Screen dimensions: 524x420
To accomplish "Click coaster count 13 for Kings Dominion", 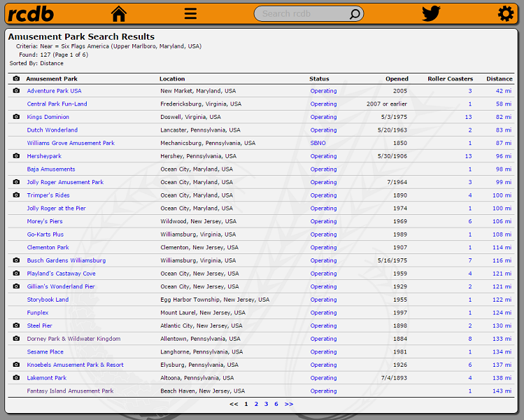I will (469, 117).
